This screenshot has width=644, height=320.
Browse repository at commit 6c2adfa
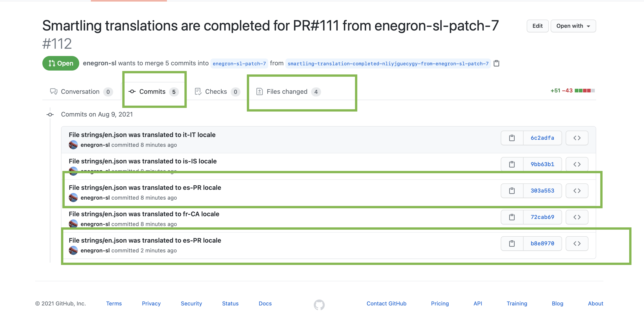[x=577, y=138]
